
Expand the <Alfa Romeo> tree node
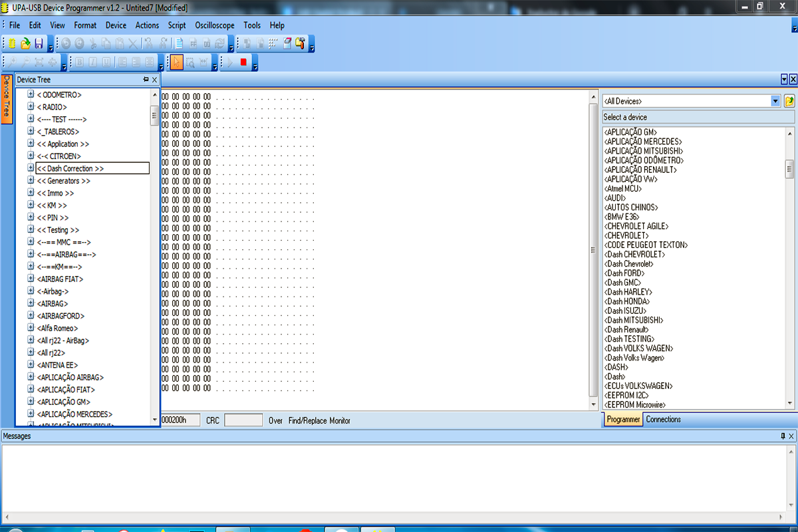[31, 328]
